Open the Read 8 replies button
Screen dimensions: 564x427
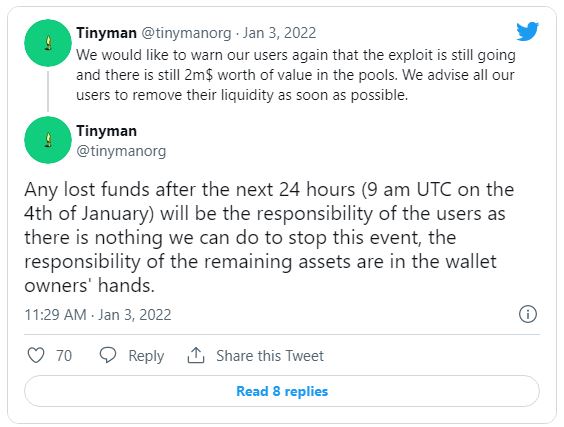282,391
